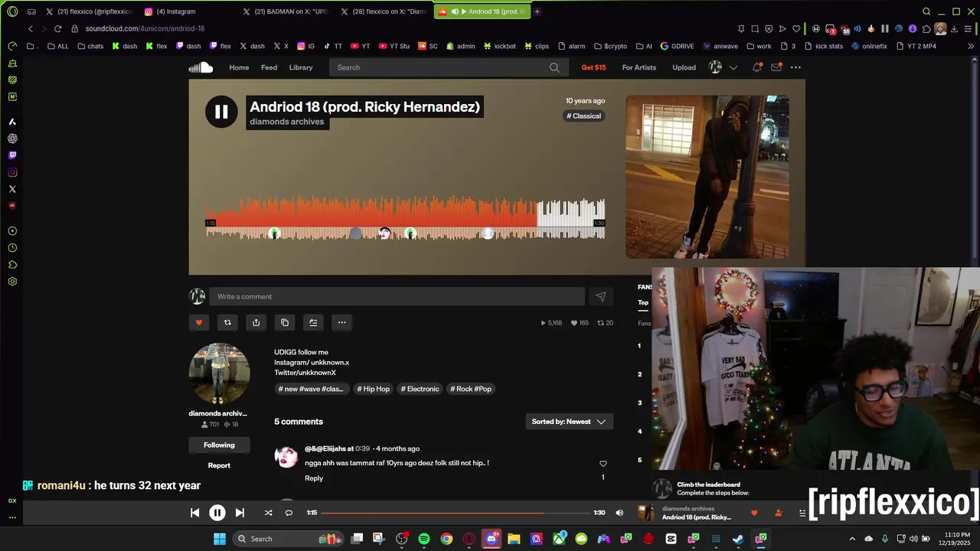Open the #new #wave #clas... tag
Viewport: 980px width, 551px height.
point(311,389)
